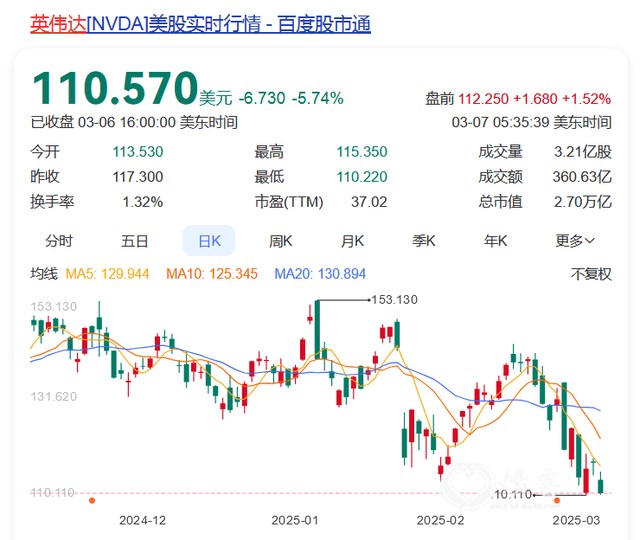Expand the 更多 dropdown
Image resolution: width=640 pixels, height=540 pixels.
(x=575, y=241)
